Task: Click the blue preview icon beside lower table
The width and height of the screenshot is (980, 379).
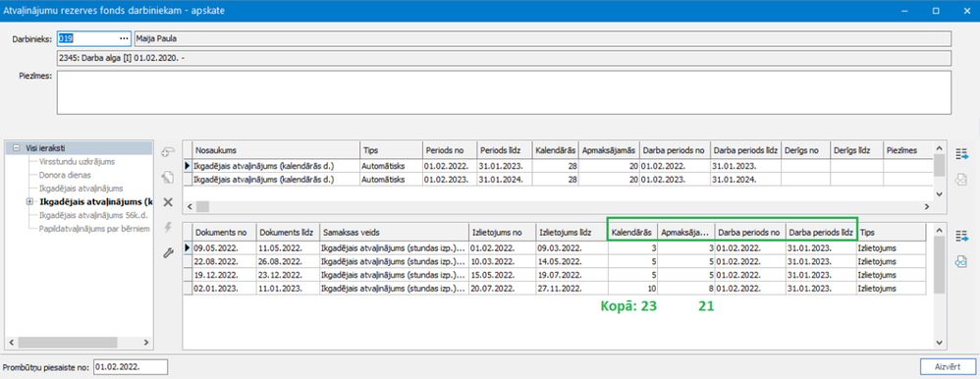Action: 962,263
